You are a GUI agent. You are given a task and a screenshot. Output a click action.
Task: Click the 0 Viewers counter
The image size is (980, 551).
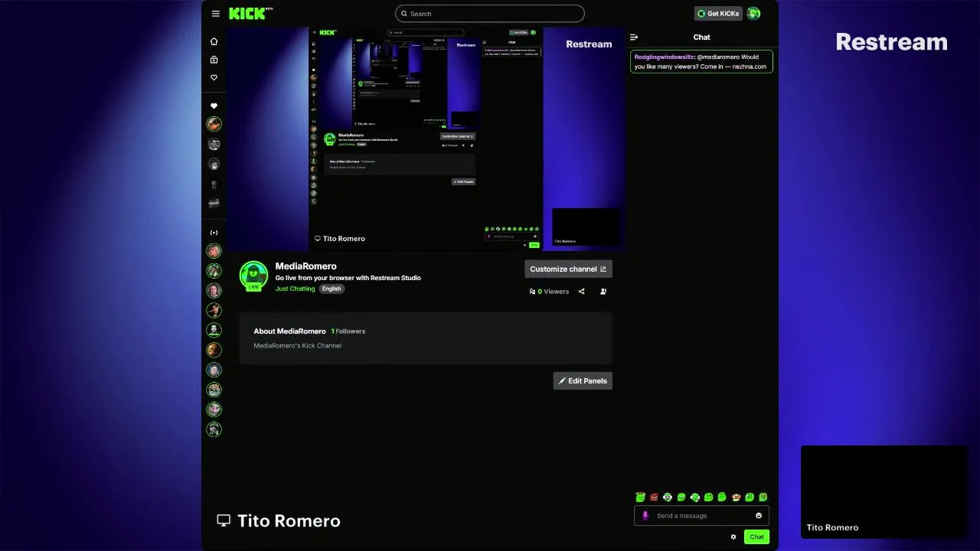pos(550,292)
